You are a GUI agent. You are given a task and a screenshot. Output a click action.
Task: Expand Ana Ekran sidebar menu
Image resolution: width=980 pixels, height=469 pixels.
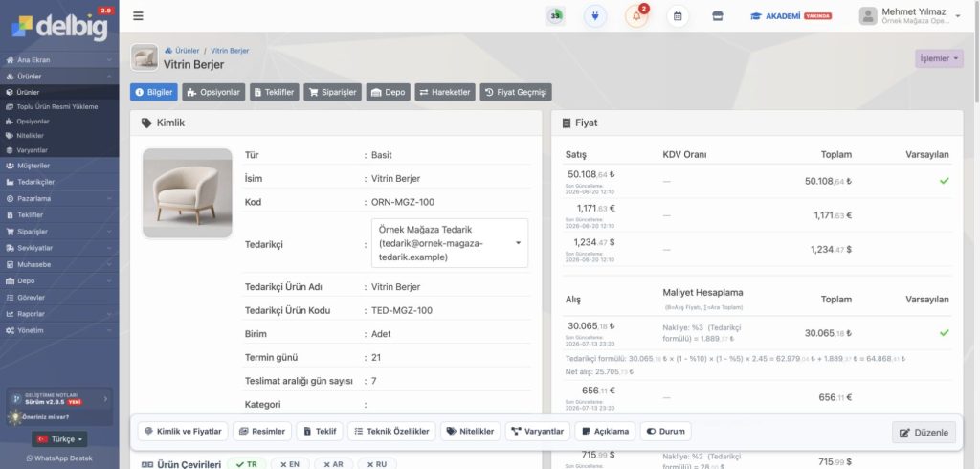coord(59,60)
